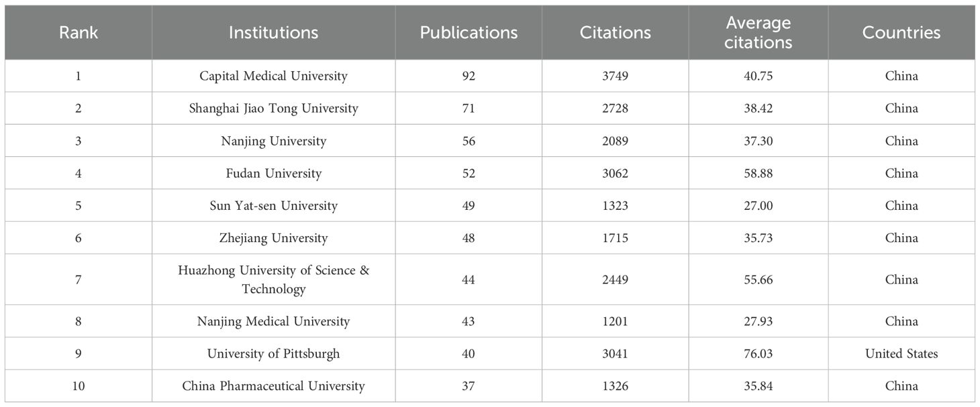Click the Publications column header
980x407 pixels.
[469, 32]
